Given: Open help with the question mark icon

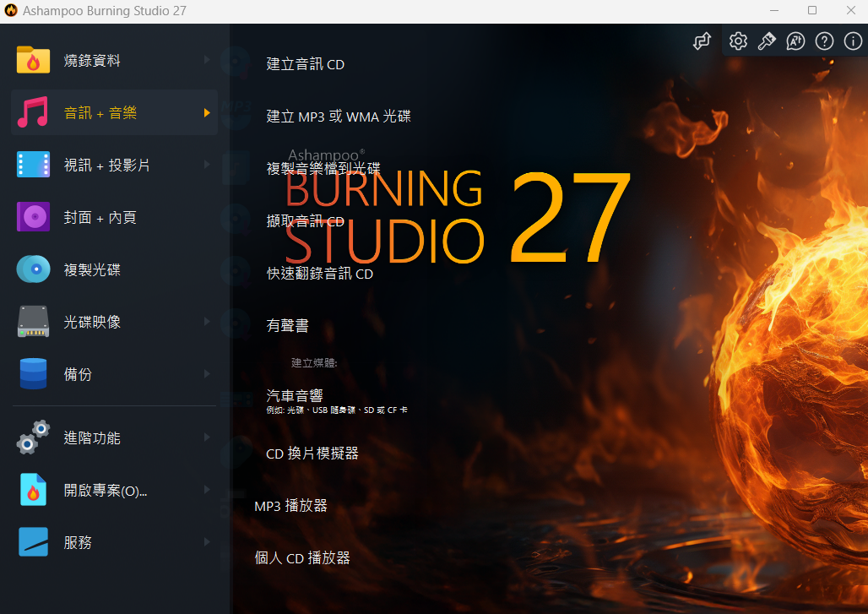Looking at the screenshot, I should [824, 41].
